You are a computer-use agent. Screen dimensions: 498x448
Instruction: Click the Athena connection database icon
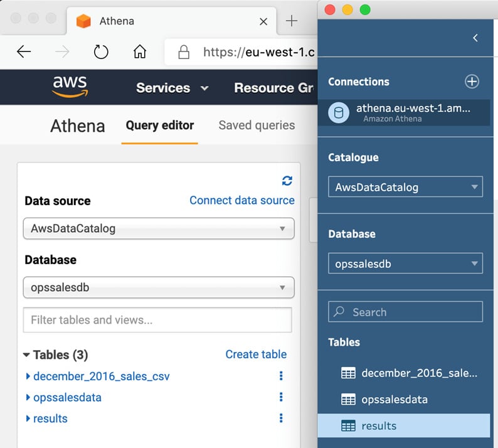tap(339, 113)
